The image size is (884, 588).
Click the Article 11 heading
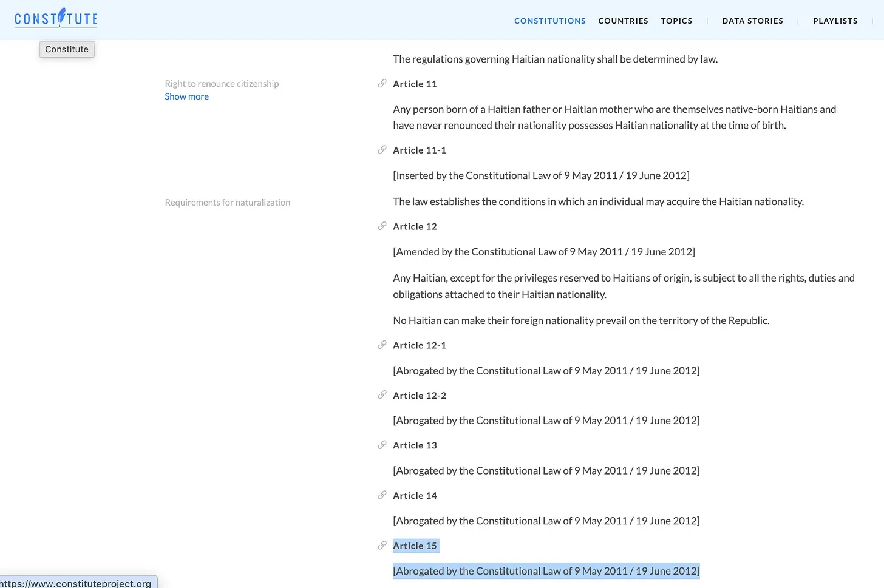pos(415,84)
